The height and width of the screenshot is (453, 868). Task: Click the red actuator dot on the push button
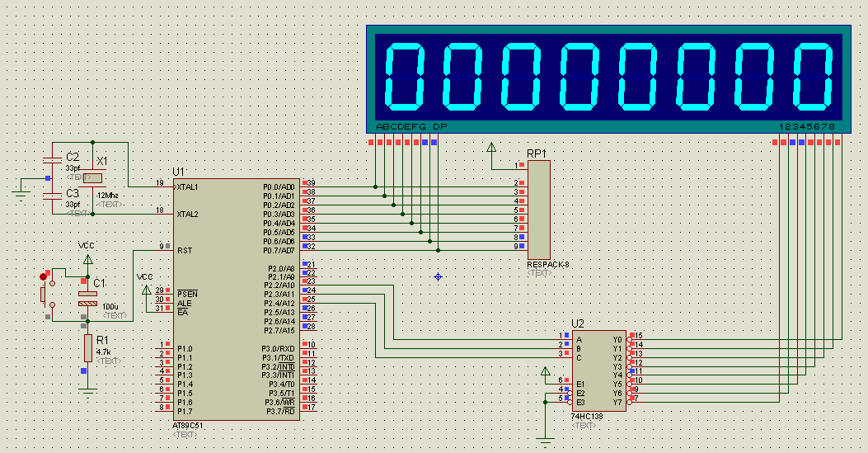coord(43,276)
